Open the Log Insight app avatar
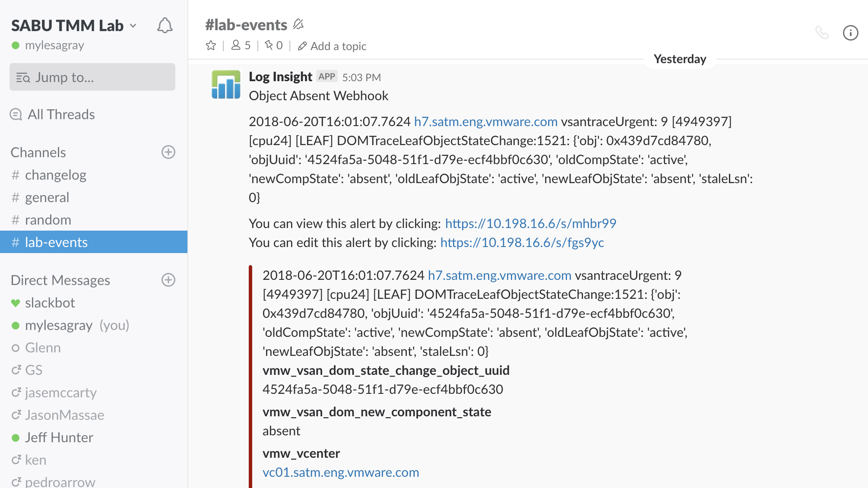The width and height of the screenshot is (868, 488). click(x=226, y=85)
